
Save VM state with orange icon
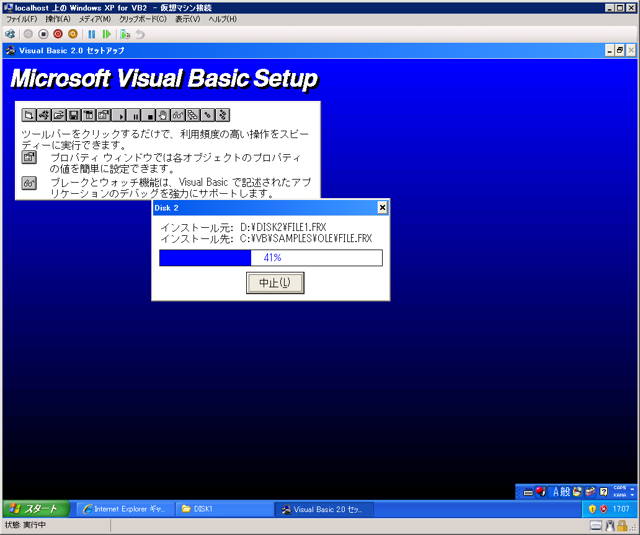(73, 34)
